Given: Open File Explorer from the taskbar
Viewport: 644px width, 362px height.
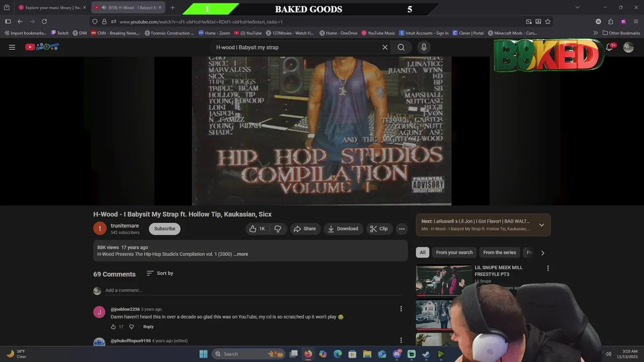Looking at the screenshot, I should pos(367,354).
